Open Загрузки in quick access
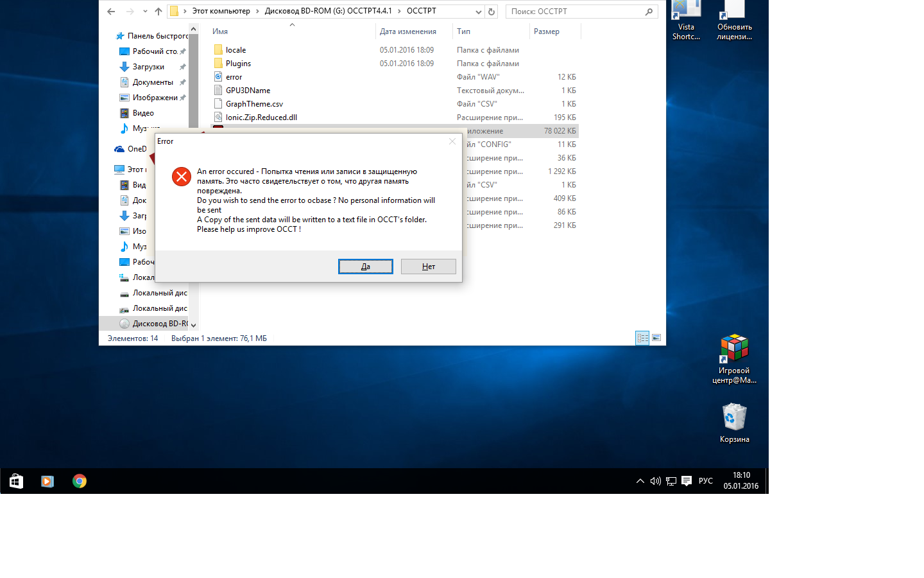 [x=148, y=67]
